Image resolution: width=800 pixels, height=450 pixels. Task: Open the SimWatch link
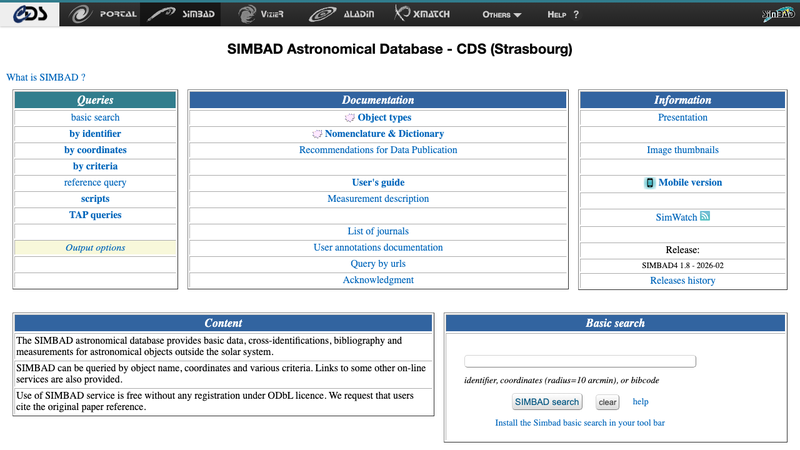click(x=676, y=217)
